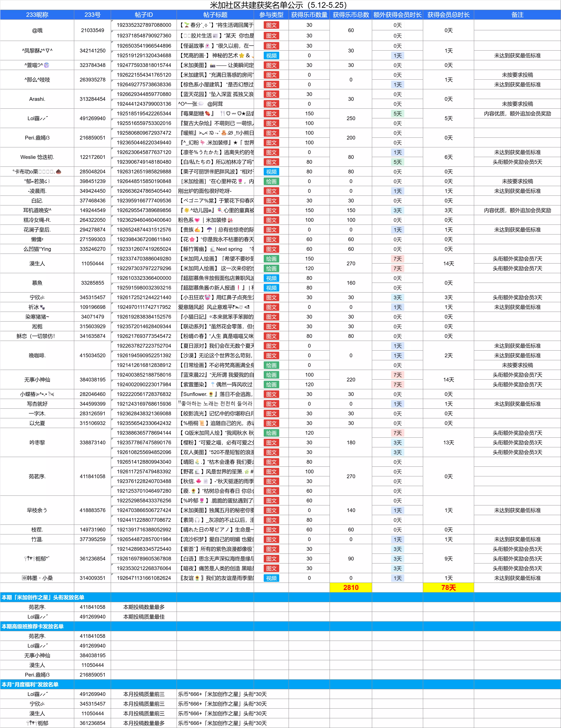Click the 绘画 tag in 郁若漪 row
Viewport: 561px width, 728px height.
click(x=271, y=181)
